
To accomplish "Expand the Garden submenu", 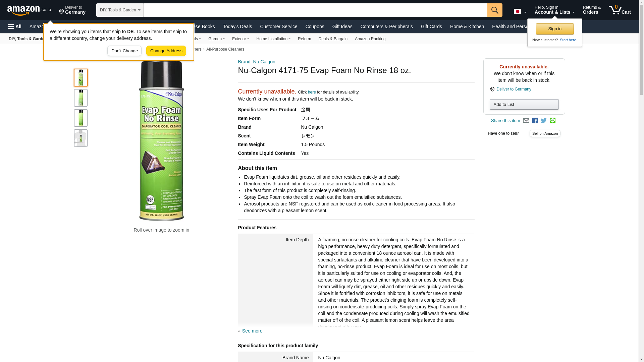I will click(x=216, y=39).
